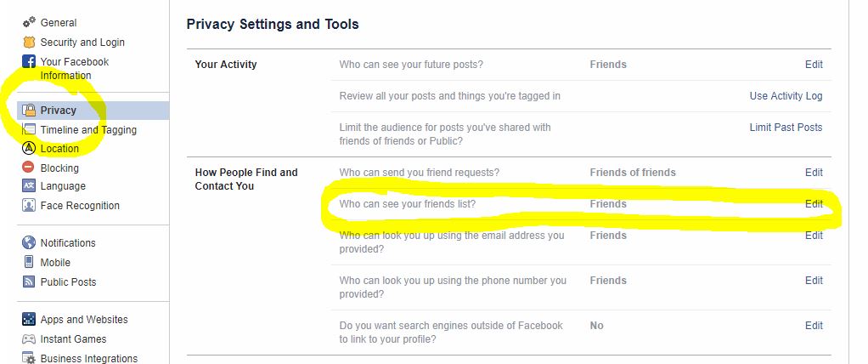This screenshot has width=868, height=364.
Task: Click the Privacy padlock icon
Action: 29,110
